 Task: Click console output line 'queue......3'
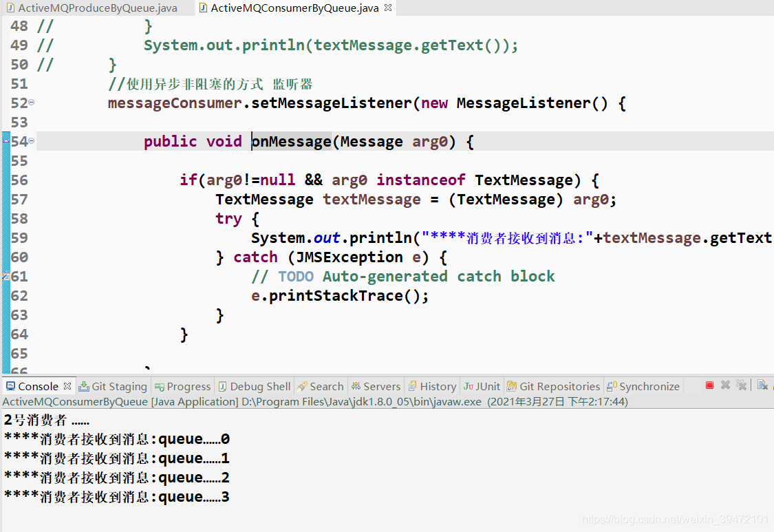coord(116,497)
